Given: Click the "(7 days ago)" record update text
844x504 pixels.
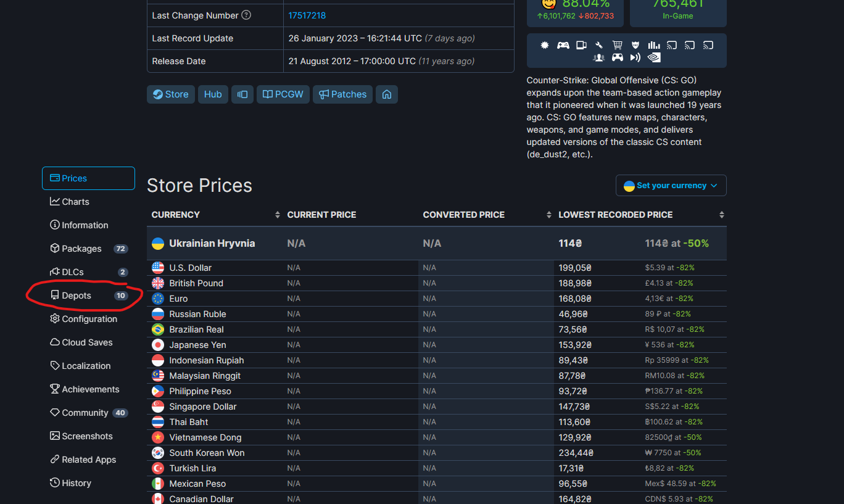Looking at the screenshot, I should point(450,38).
